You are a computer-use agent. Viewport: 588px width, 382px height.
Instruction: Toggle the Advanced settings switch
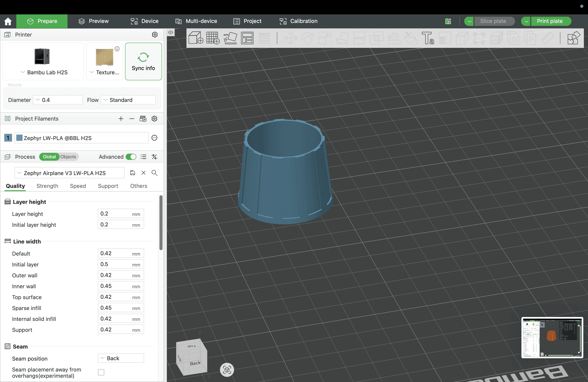tap(131, 157)
